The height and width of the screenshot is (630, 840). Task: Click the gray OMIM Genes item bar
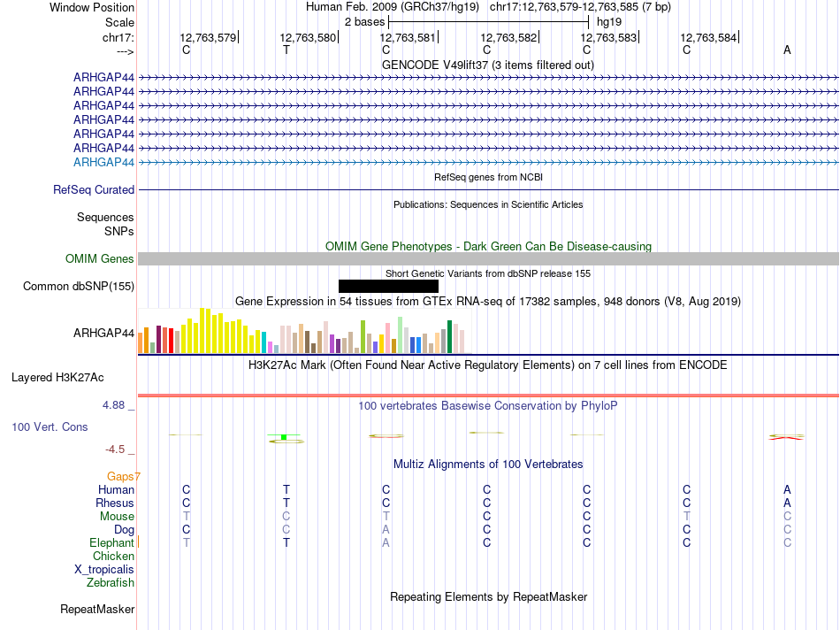tap(489, 259)
